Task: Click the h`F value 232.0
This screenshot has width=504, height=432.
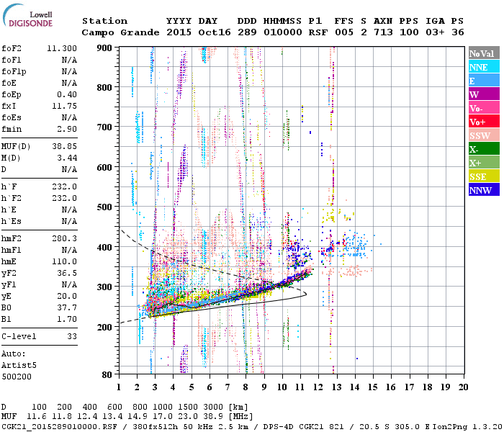Action: 64,186
